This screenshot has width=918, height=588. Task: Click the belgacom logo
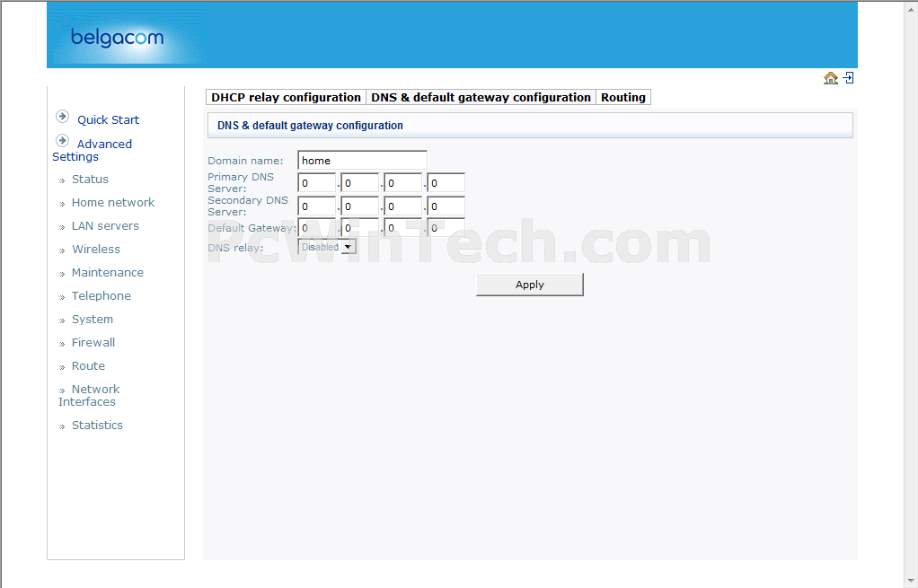click(x=117, y=38)
